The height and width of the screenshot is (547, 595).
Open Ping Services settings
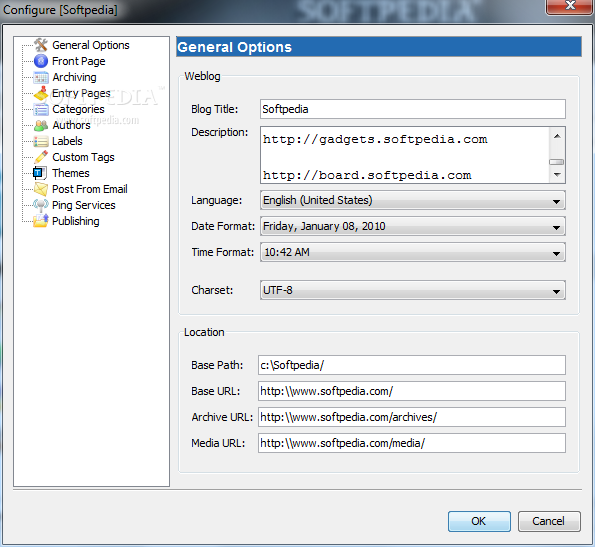[x=83, y=205]
